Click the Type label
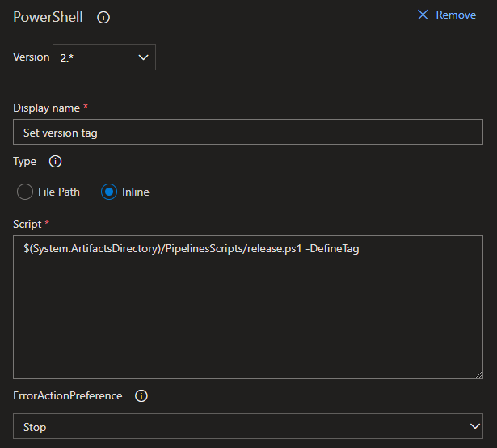 click(x=24, y=162)
